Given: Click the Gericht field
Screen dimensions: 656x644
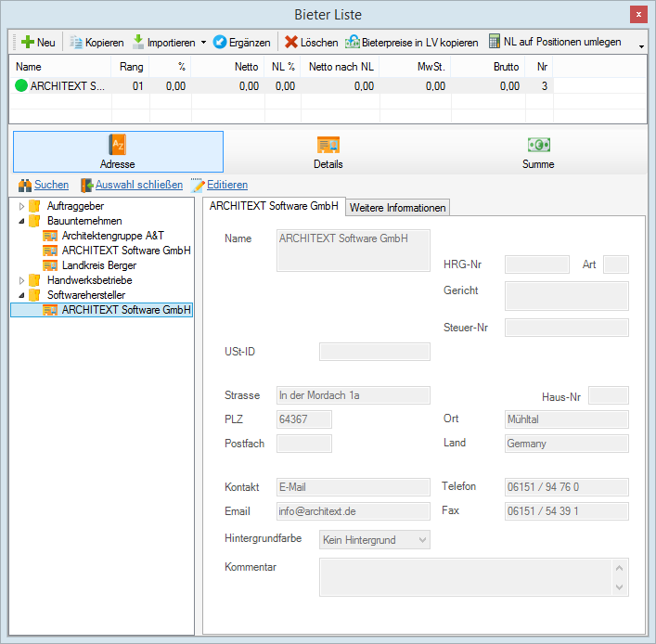Looking at the screenshot, I should pyautogui.click(x=567, y=296).
